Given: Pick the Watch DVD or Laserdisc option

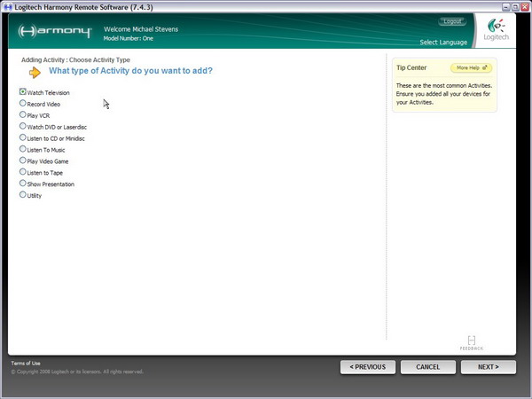Looking at the screenshot, I should tap(23, 126).
